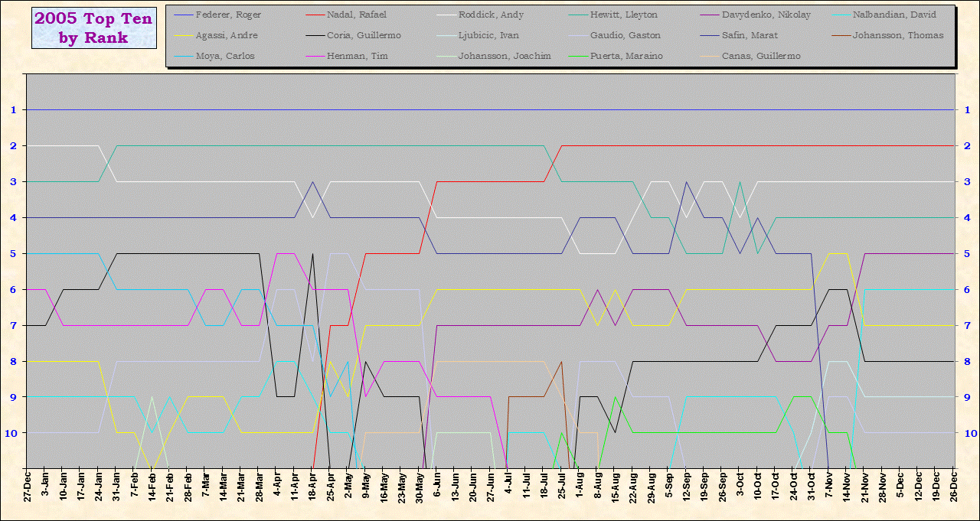Click rank 10 label on right axis
The image size is (980, 521).
point(969,433)
